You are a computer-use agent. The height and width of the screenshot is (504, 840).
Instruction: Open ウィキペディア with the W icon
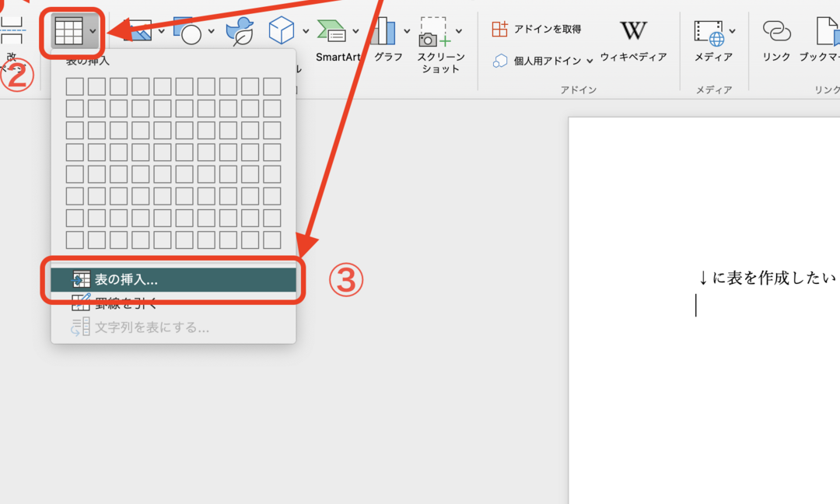(x=634, y=31)
